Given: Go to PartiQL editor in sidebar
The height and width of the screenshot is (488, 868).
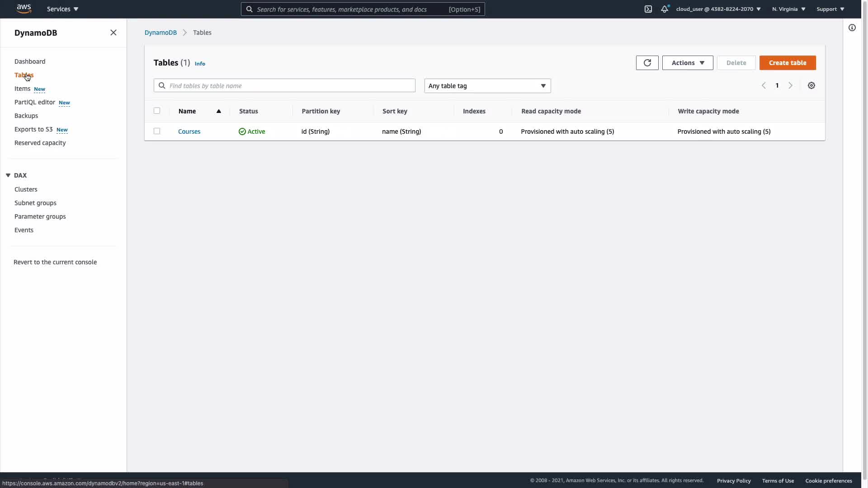Looking at the screenshot, I should (x=35, y=102).
